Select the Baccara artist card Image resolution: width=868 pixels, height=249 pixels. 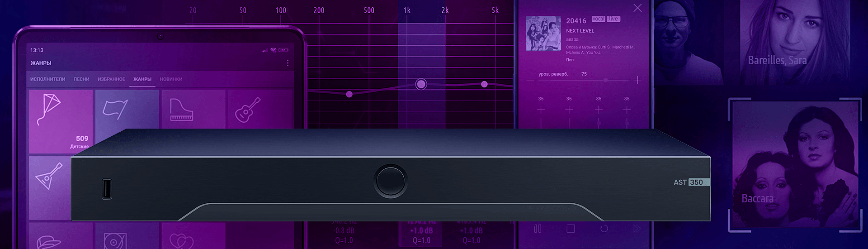tap(795, 165)
